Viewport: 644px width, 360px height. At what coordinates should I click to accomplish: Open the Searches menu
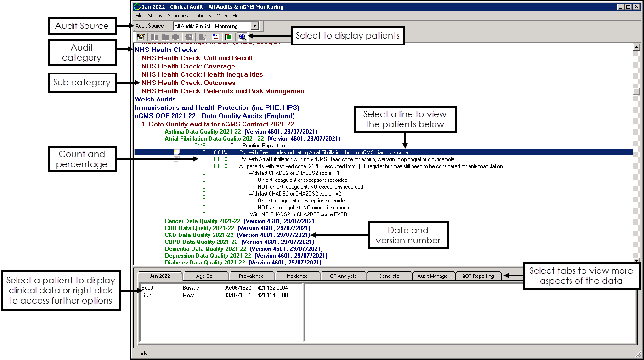[178, 16]
